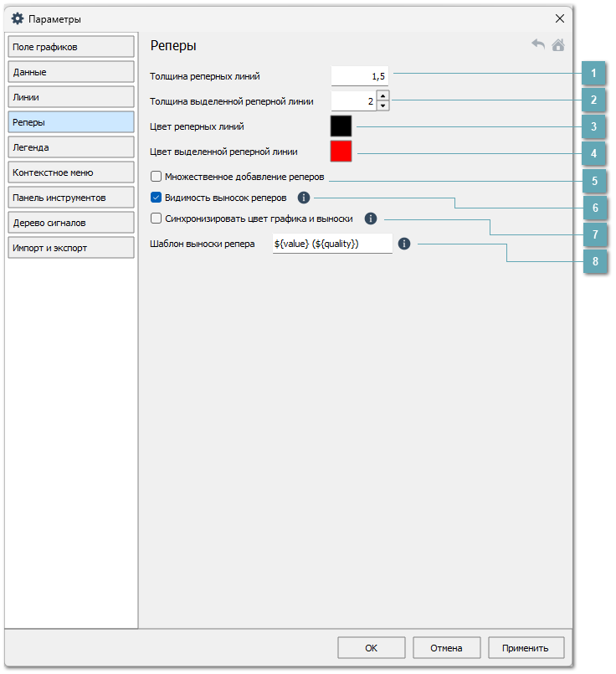616x674 pixels.
Task: Click the Шаблон выноски репера text field
Action: coord(332,244)
